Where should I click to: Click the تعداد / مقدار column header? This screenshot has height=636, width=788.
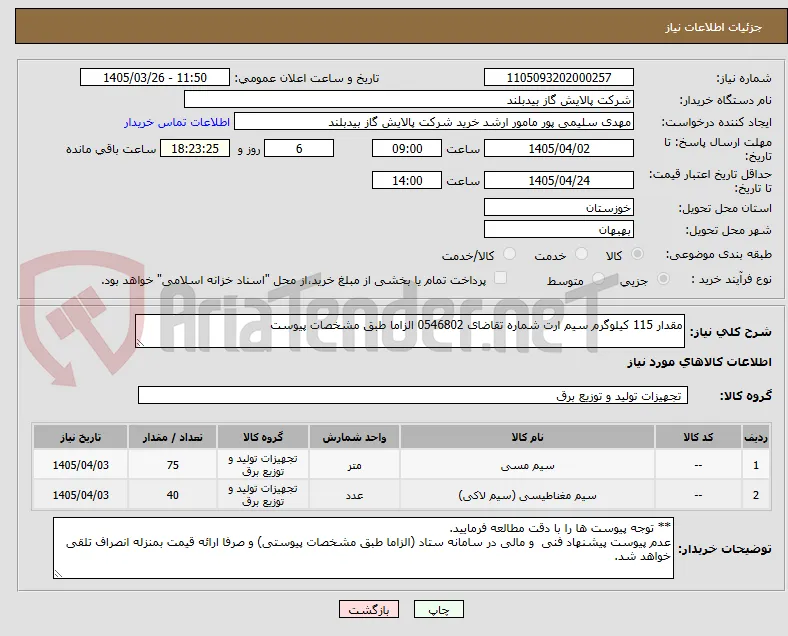point(172,437)
